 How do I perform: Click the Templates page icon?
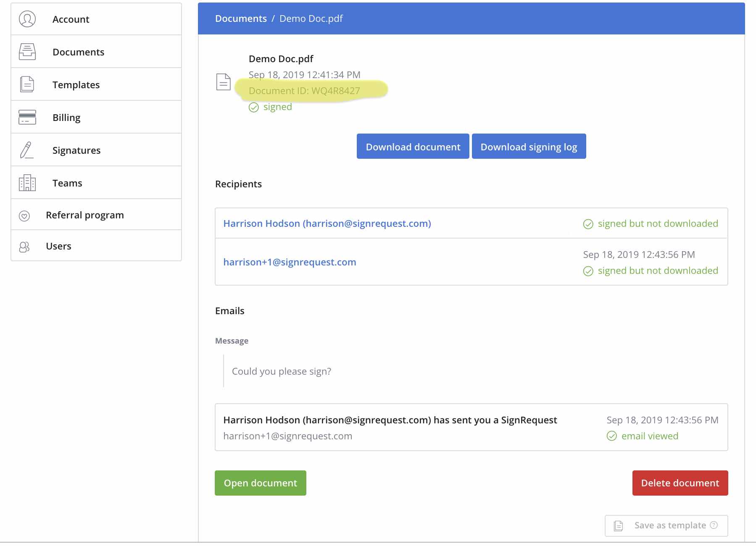[x=27, y=84]
